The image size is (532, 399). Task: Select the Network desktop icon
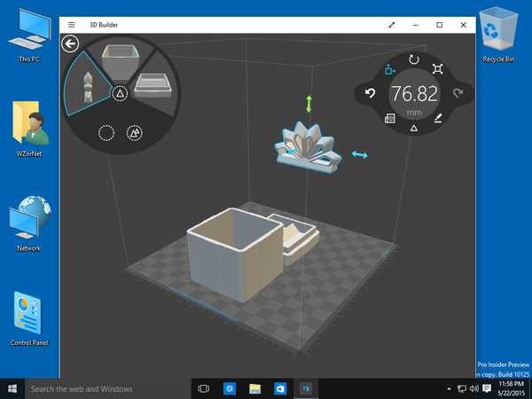29,224
